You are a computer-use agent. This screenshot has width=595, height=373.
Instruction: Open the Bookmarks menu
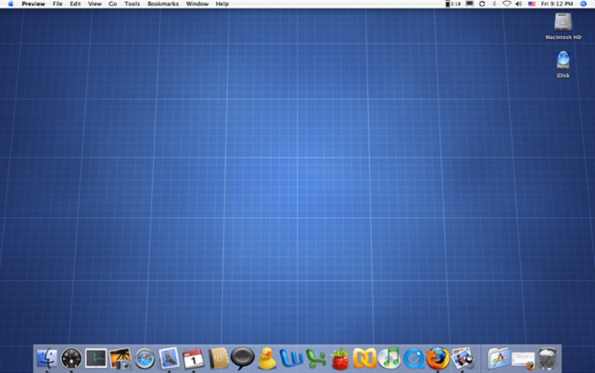[x=163, y=4]
